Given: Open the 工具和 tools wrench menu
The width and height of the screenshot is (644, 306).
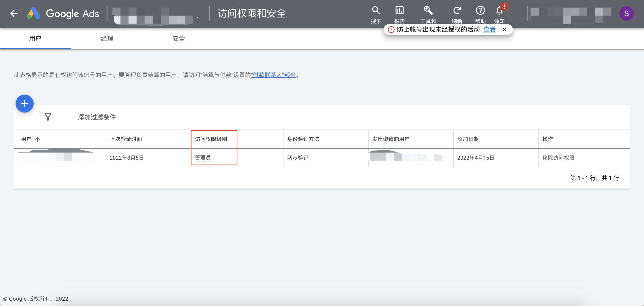Looking at the screenshot, I should [x=428, y=15].
